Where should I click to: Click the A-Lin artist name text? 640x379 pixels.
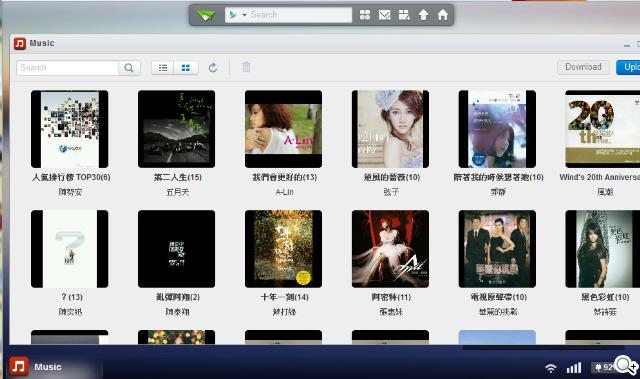pos(284,192)
